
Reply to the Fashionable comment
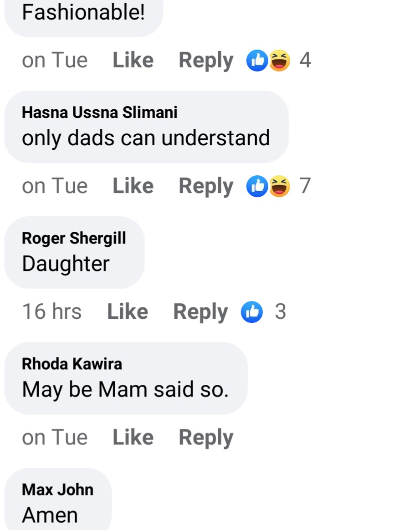pyautogui.click(x=206, y=61)
